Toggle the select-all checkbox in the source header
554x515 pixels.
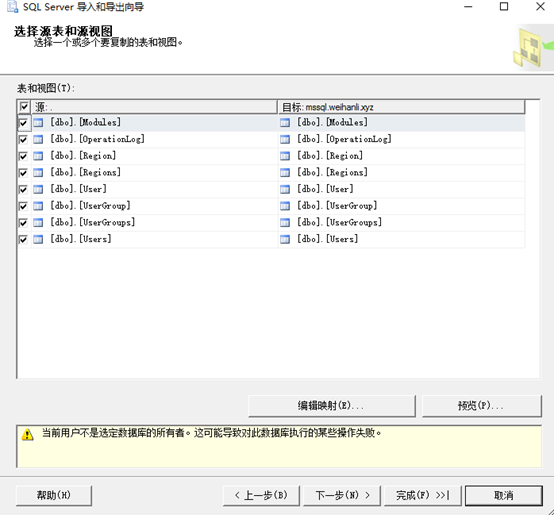tap(24, 106)
